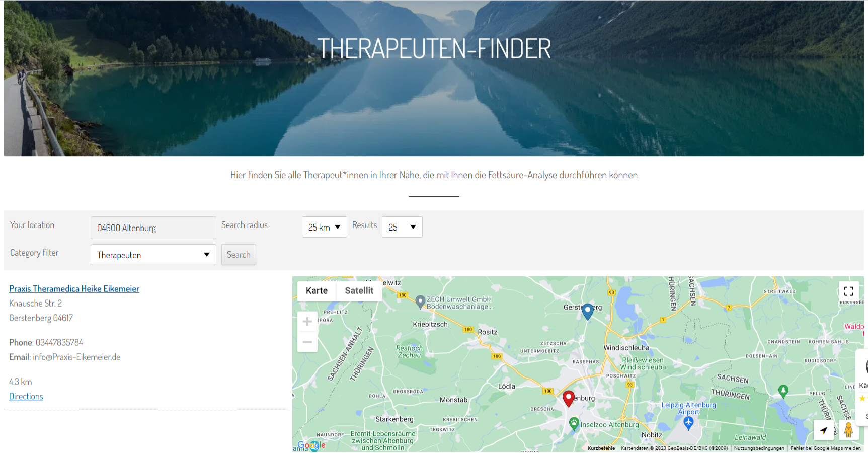Click the ZECH Umwelt GmbH map pin

420,302
